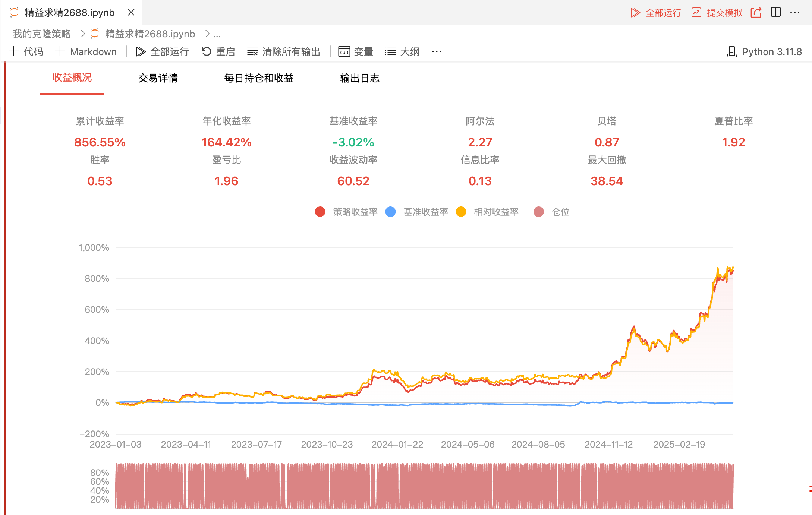Click the share export arrow icon

click(x=756, y=13)
